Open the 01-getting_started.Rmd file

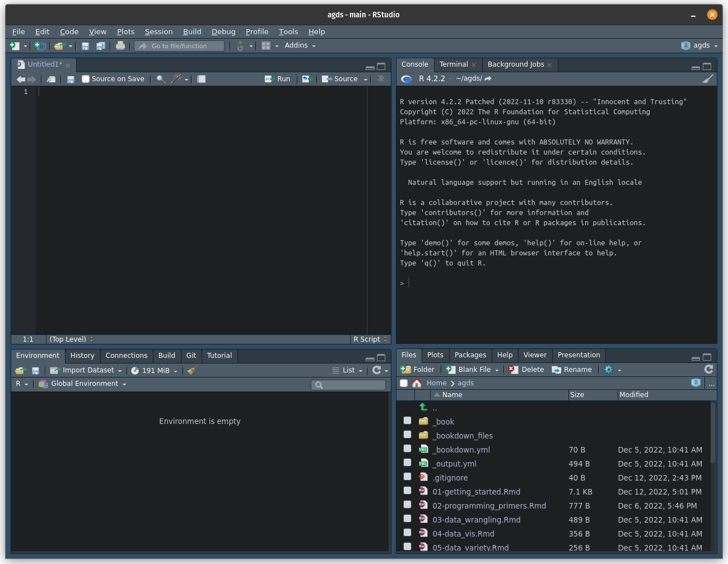click(476, 492)
